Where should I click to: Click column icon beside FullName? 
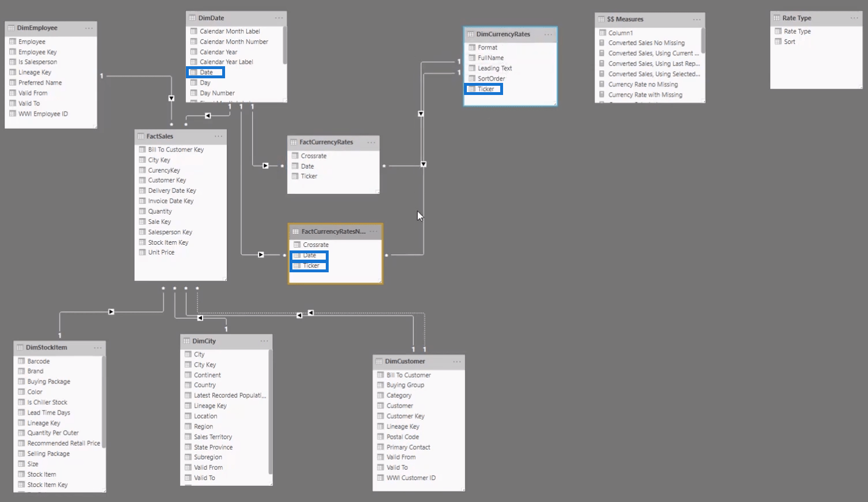tap(472, 58)
